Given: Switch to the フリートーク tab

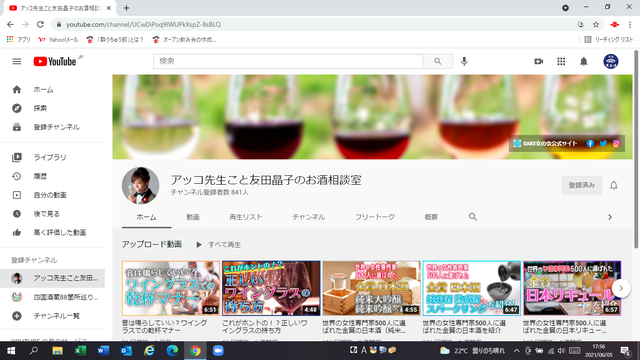Looking at the screenshot, I should 375,217.
